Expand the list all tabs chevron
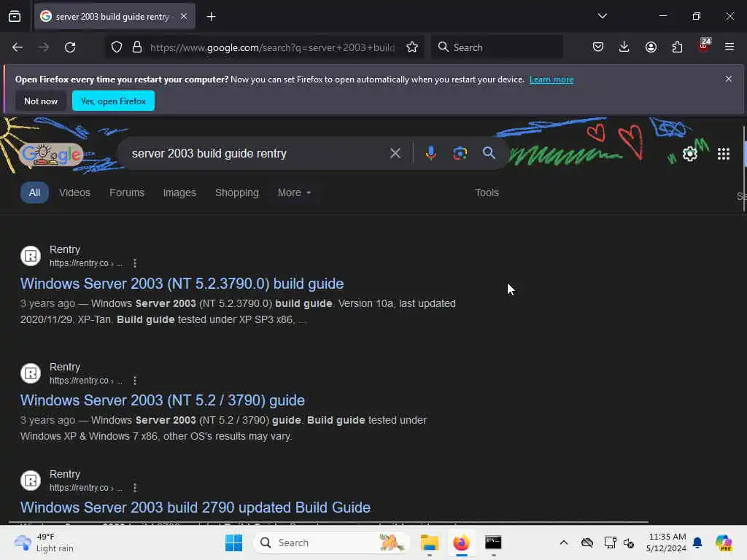 coord(602,16)
